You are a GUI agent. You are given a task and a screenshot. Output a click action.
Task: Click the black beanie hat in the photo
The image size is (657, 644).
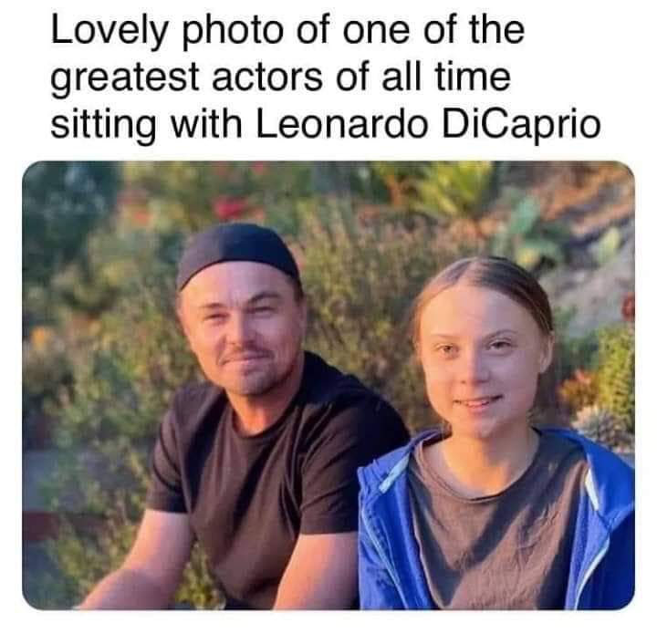pos(237,253)
